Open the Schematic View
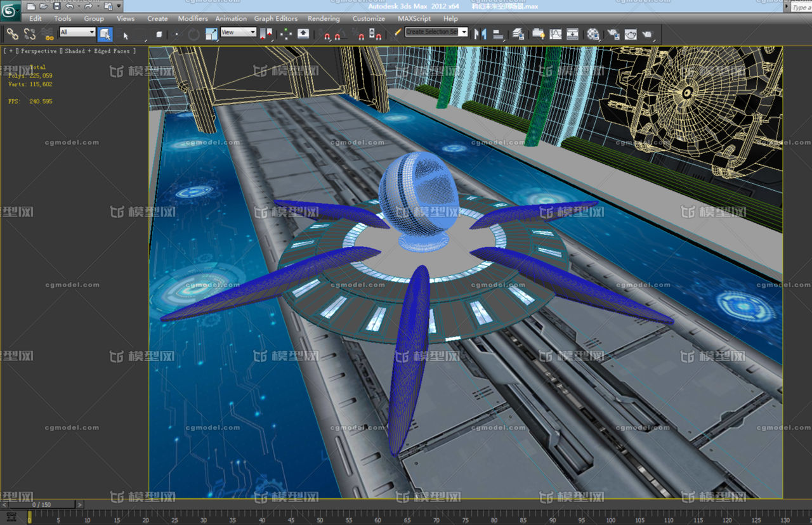 click(x=572, y=34)
